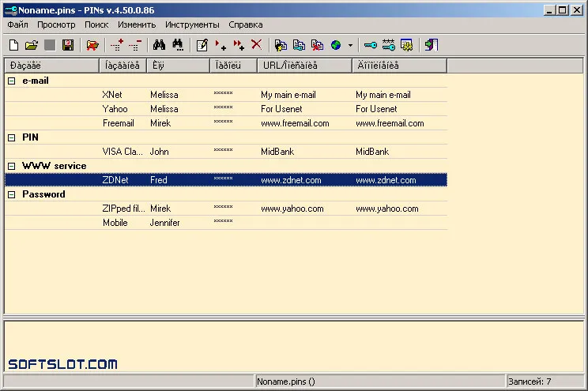Click the Save floppy disk icon
This screenshot has width=588, height=391.
[68, 45]
